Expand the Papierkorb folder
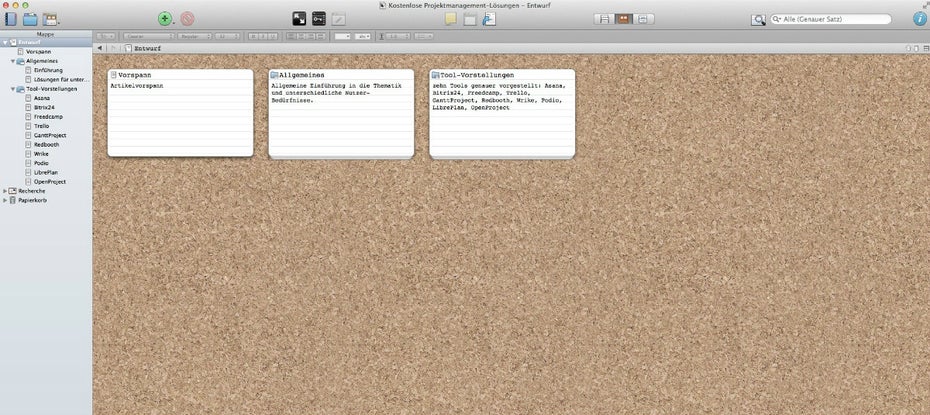930x415 pixels. click(5, 200)
